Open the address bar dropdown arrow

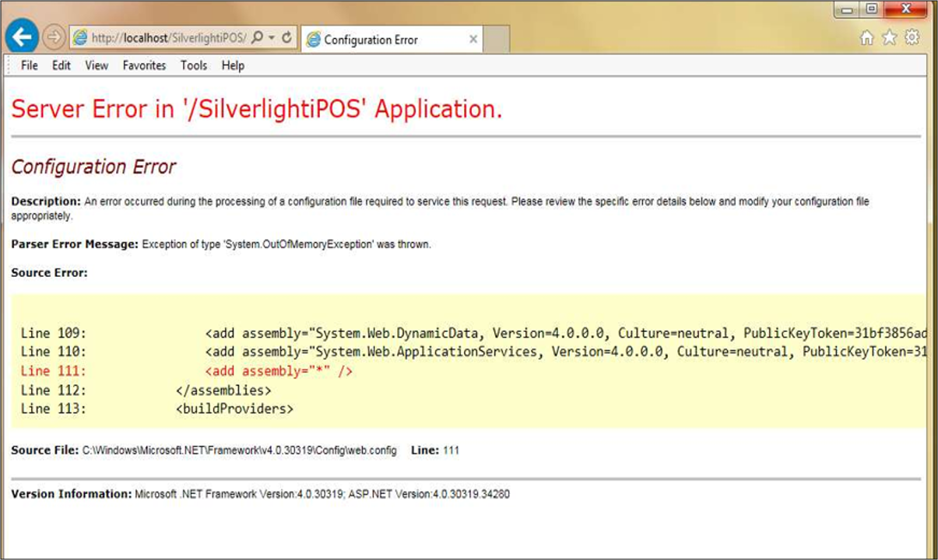point(271,38)
